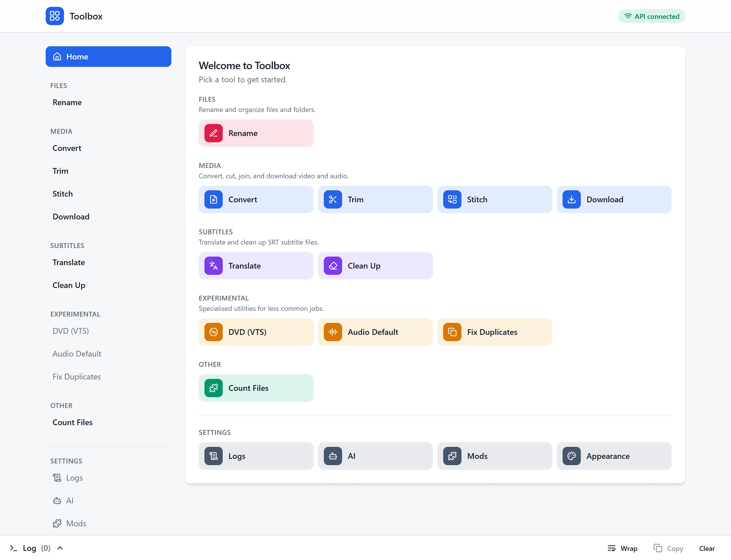
Task: Open Mods from sidebar settings
Action: pyautogui.click(x=69, y=523)
